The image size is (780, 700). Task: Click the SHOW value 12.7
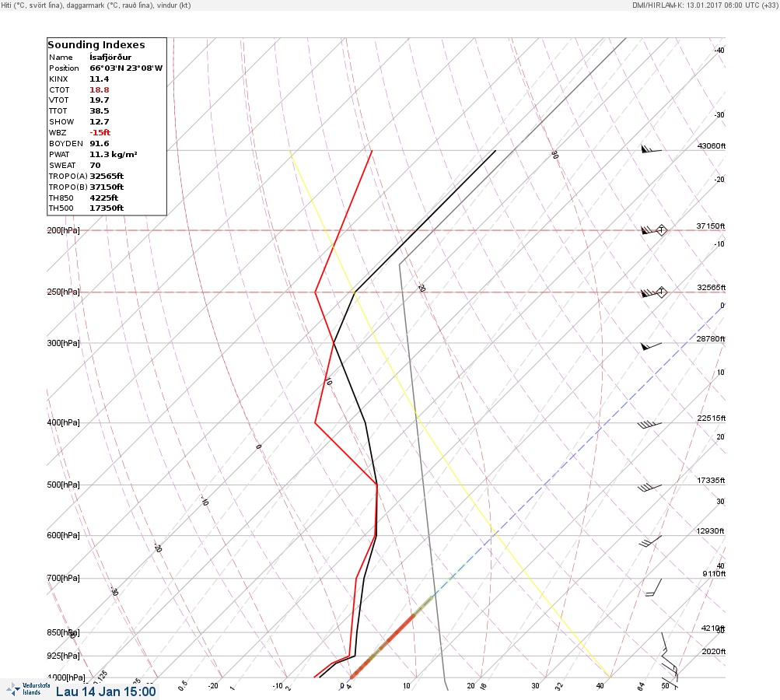pos(99,122)
